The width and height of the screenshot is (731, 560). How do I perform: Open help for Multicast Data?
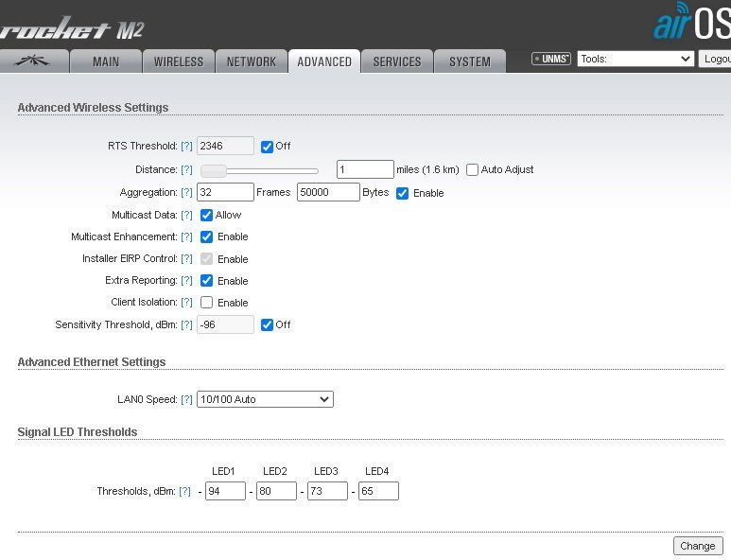(186, 215)
